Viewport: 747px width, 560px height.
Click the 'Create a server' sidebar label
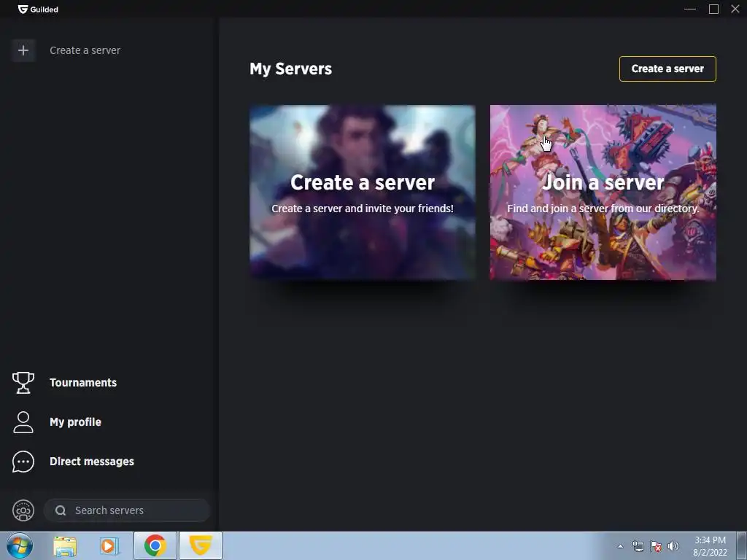(x=85, y=50)
